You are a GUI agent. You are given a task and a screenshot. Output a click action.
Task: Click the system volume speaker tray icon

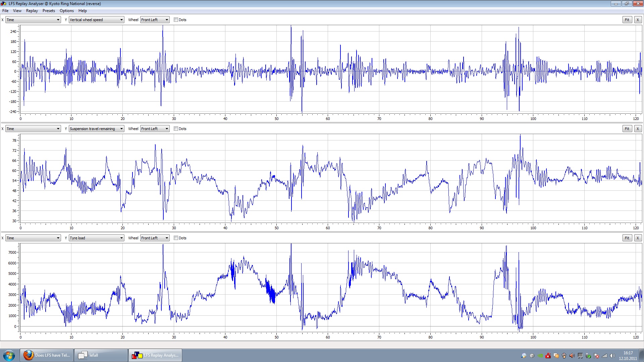[x=612, y=356]
